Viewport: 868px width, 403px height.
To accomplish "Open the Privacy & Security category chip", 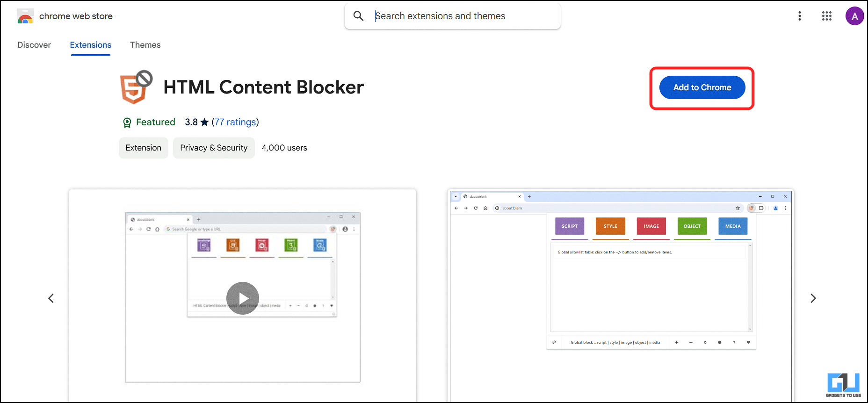I will (214, 148).
